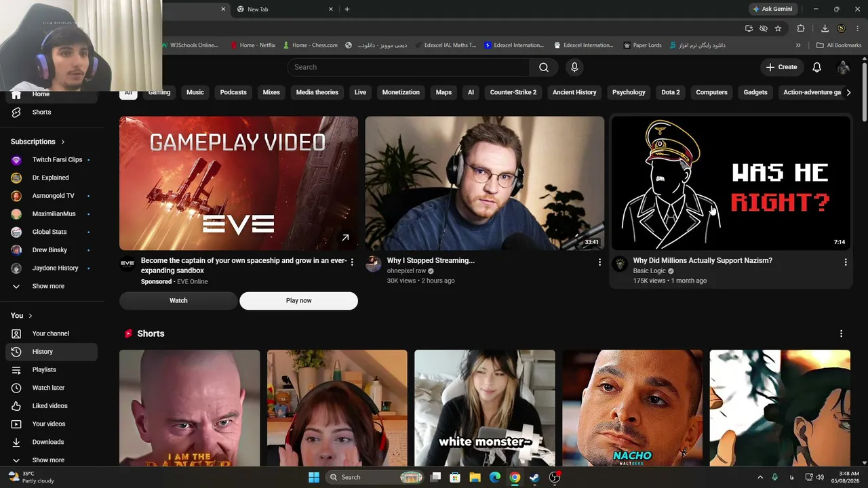
Task: Filter by the Counter-Strike 2 chip
Action: [513, 92]
